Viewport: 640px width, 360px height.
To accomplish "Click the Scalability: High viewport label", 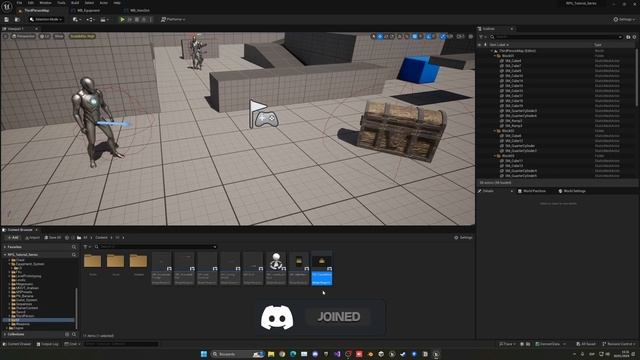I will (x=82, y=36).
